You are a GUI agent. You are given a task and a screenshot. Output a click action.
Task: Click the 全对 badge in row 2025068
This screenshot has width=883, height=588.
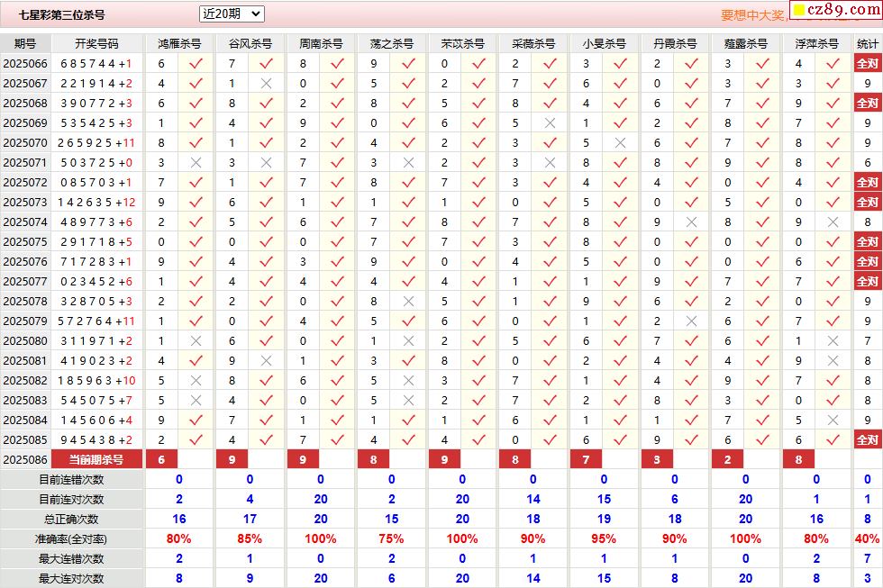coord(867,103)
